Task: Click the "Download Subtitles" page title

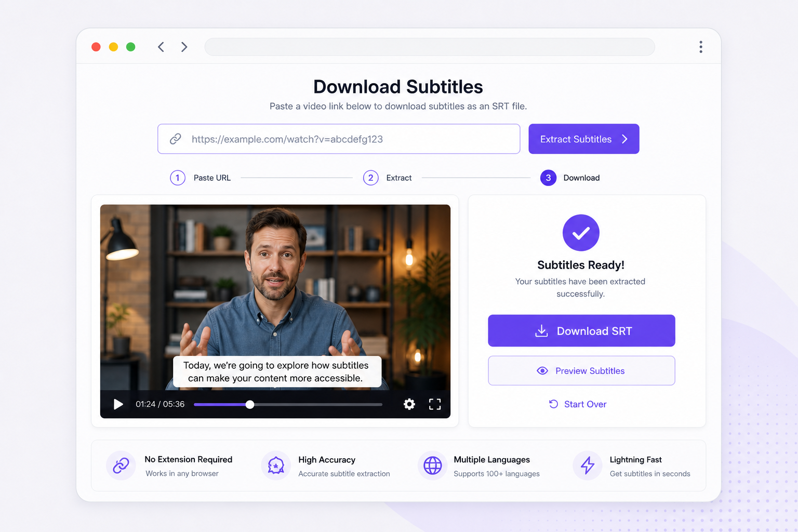Action: pos(398,87)
